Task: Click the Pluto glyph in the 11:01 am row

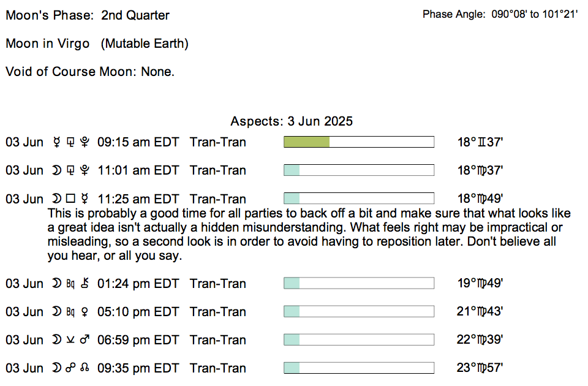Action: 85,171
